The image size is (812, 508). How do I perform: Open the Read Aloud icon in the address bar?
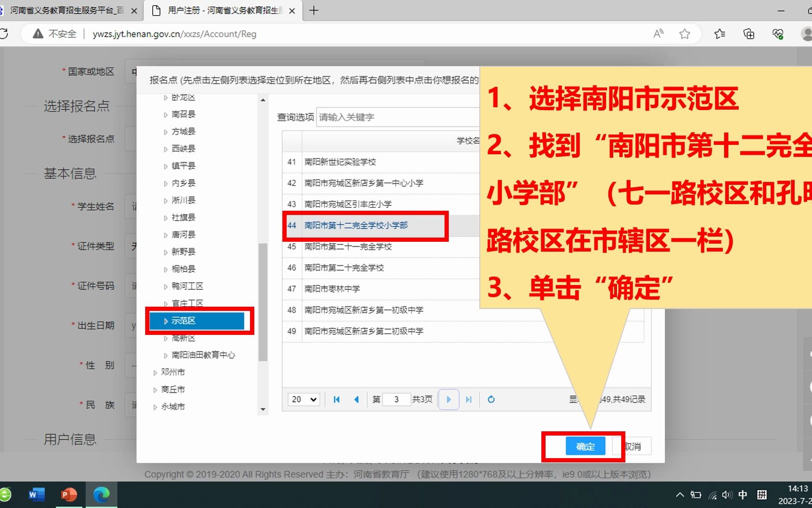658,34
